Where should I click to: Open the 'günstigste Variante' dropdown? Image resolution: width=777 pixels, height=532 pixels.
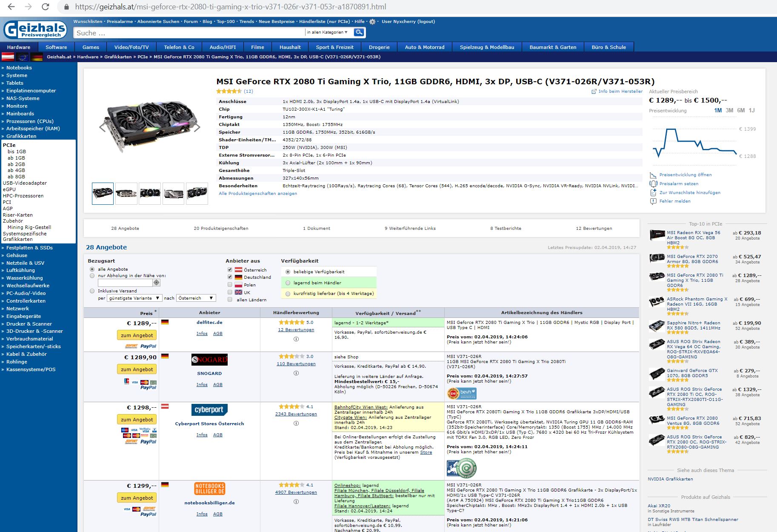pyautogui.click(x=134, y=298)
